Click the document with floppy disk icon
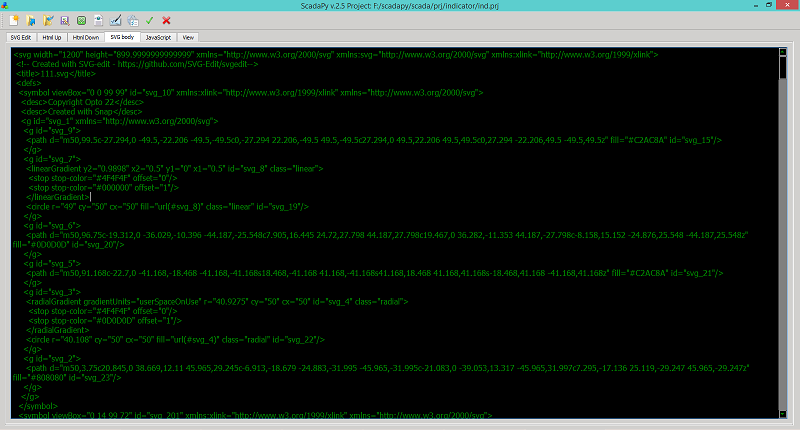The height and width of the screenshot is (430, 800). coord(98,20)
